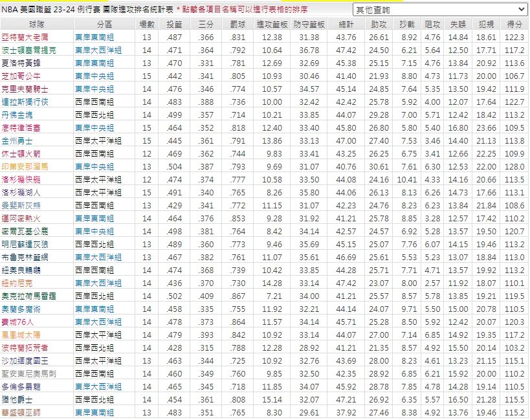This screenshot has width=530, height=420.
Task: Select the 底特律活塞 team link
Action: (21, 128)
